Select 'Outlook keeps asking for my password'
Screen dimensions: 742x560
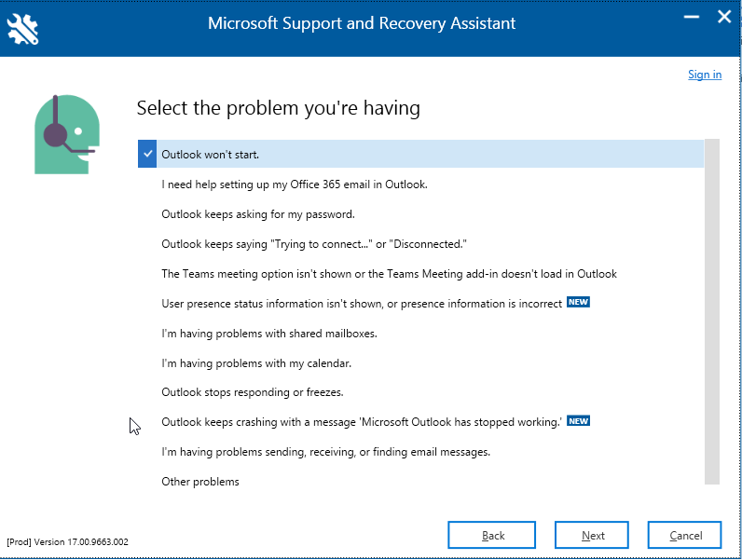click(258, 214)
